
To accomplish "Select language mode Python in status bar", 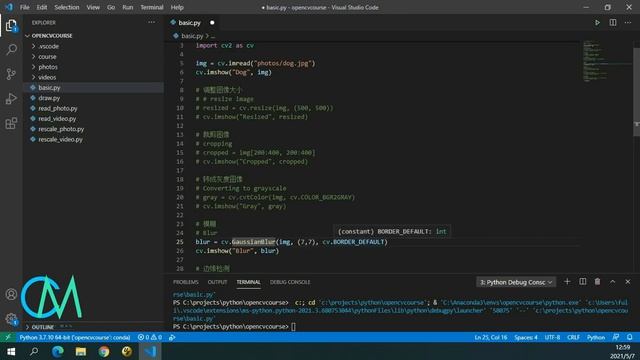I will point(596,337).
